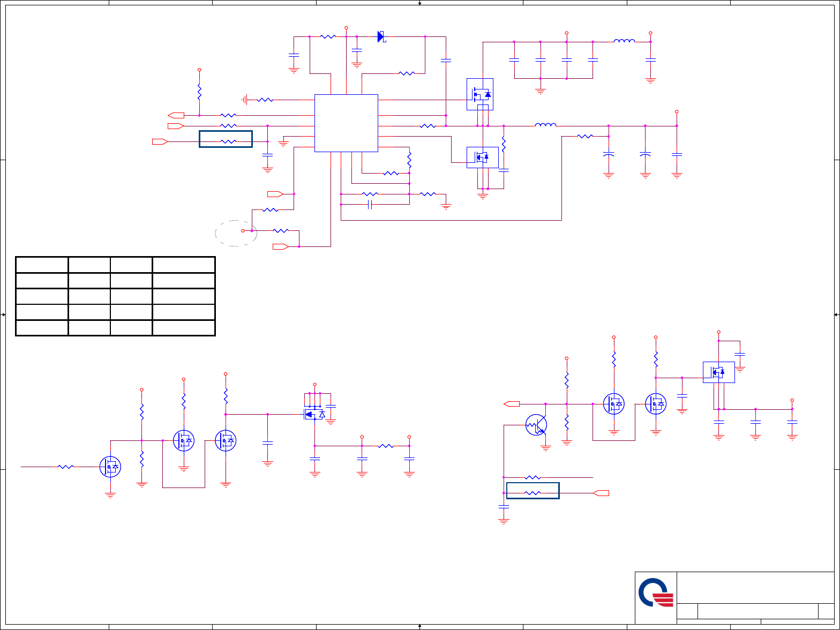Select the boxed MOSFET at far right
Image resolution: width=840 pixels, height=630 pixels.
pyautogui.click(x=719, y=372)
